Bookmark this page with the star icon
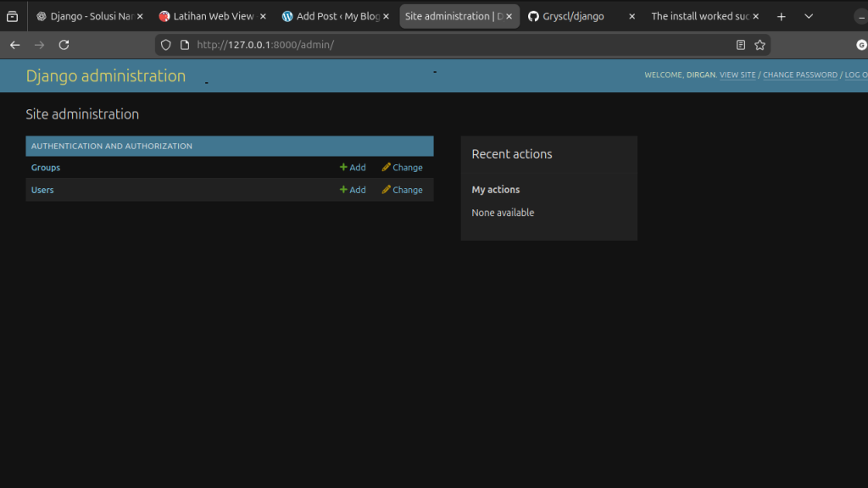The height and width of the screenshot is (488, 868). pos(759,45)
